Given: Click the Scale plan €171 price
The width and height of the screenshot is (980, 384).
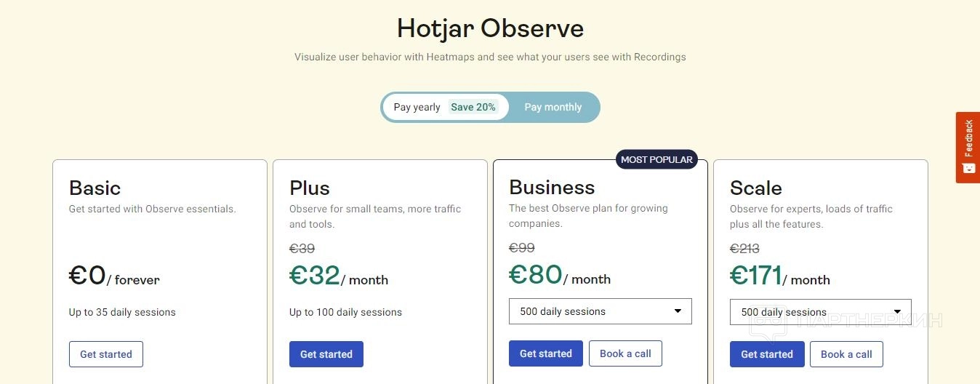Looking at the screenshot, I should tap(756, 276).
